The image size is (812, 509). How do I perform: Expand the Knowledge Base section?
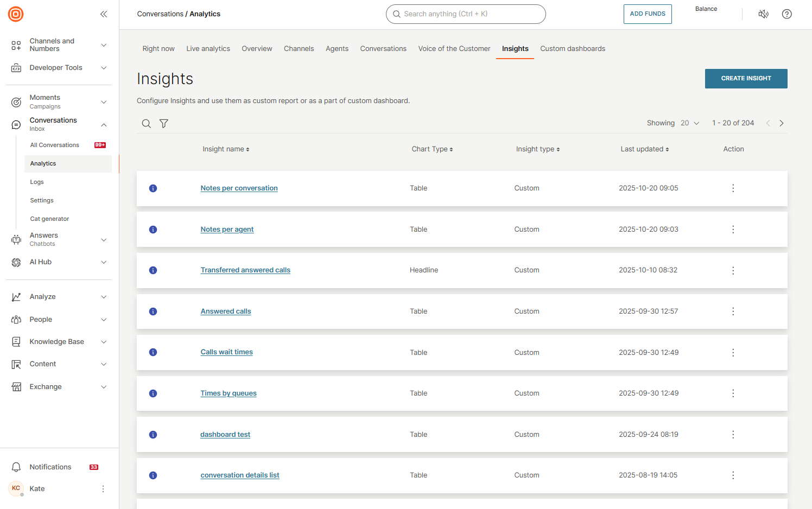coord(104,342)
